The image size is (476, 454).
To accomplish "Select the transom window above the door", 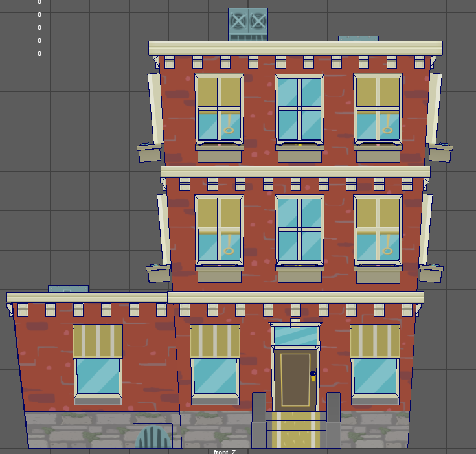I will point(295,336).
